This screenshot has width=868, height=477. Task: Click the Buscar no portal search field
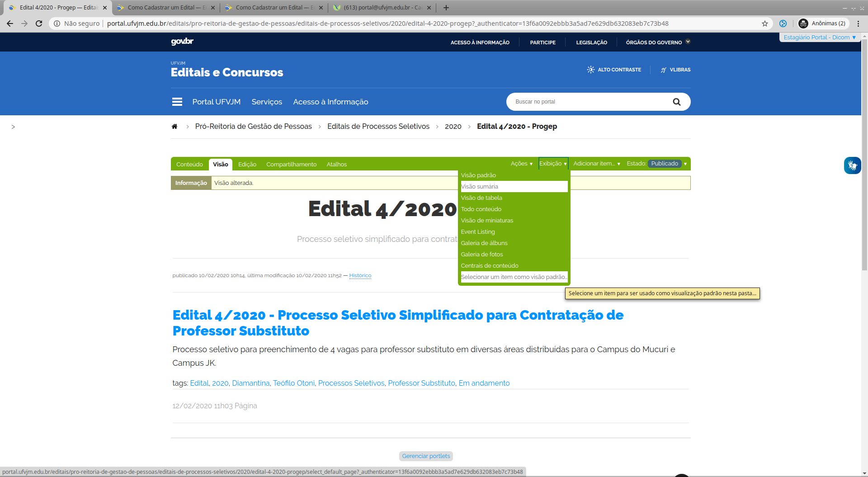pos(588,102)
